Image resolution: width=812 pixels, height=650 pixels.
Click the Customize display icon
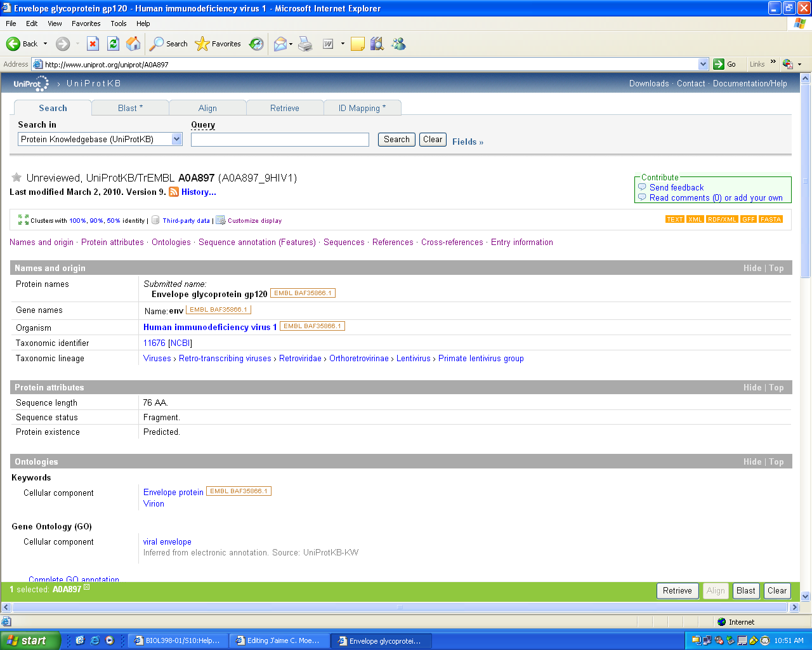(221, 220)
